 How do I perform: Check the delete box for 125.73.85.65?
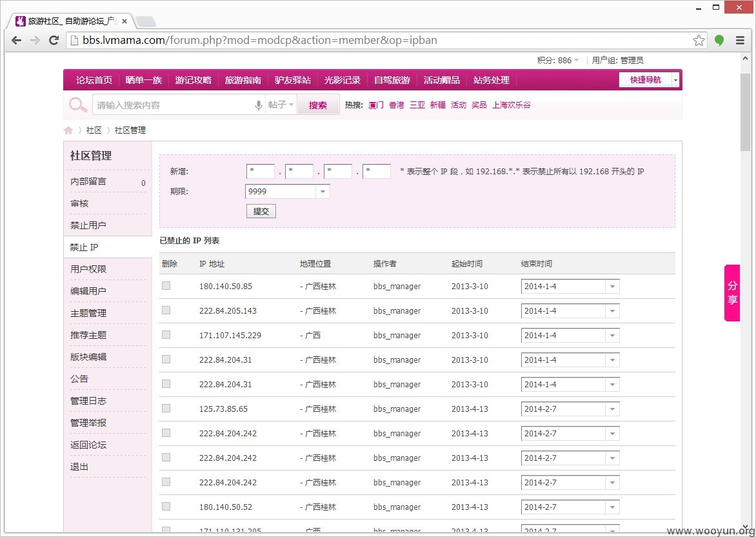166,408
